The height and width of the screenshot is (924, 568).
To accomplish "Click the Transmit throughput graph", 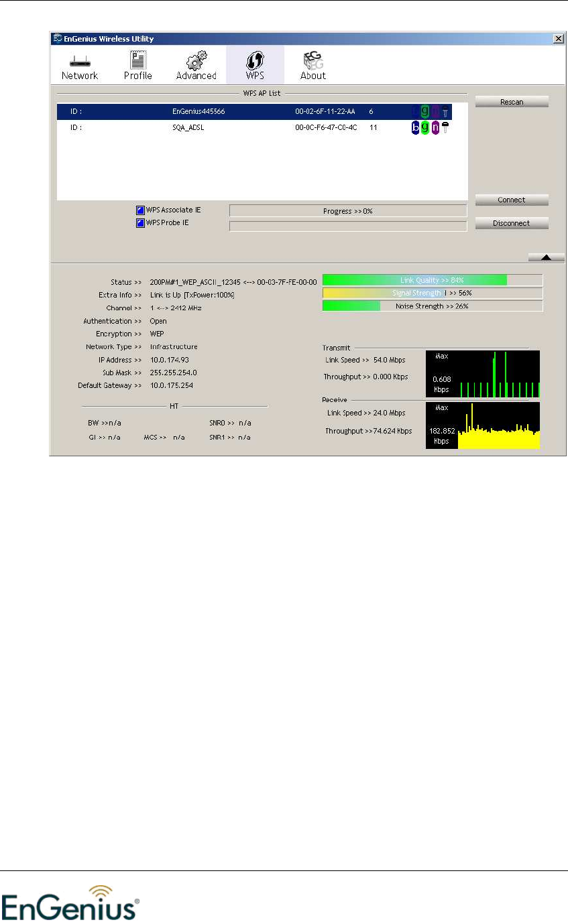I will pos(483,374).
